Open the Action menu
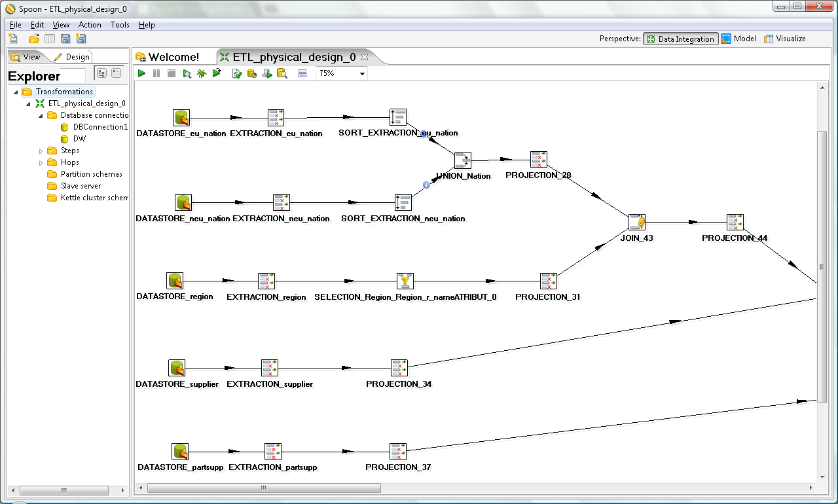This screenshot has height=504, width=838. coord(90,25)
